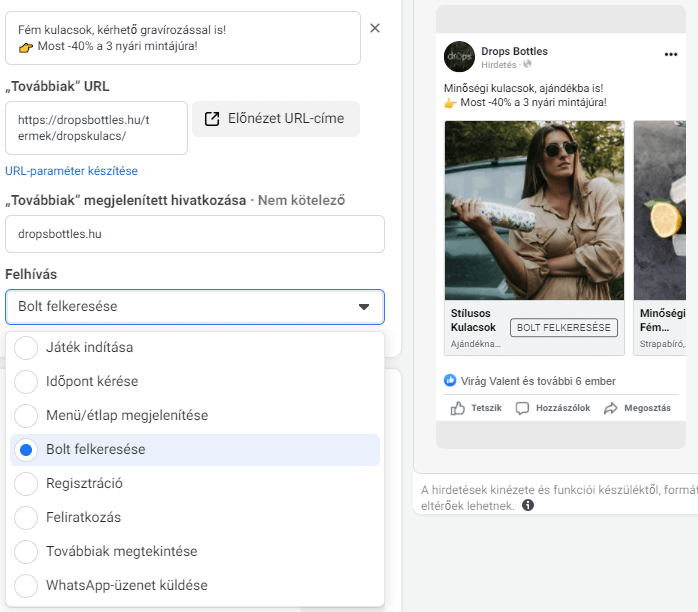The image size is (698, 612).
Task: Click the Drops Bottles page name
Action: [x=514, y=51]
